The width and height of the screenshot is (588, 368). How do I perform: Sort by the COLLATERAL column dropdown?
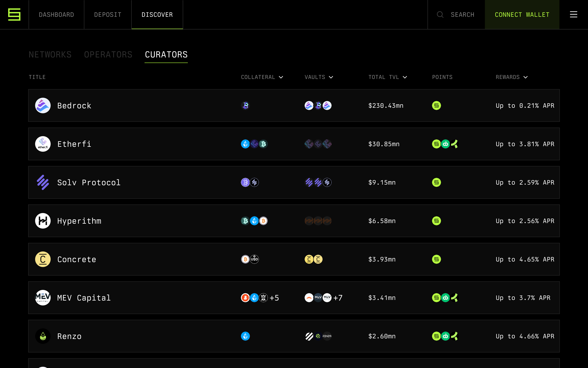[x=262, y=77]
